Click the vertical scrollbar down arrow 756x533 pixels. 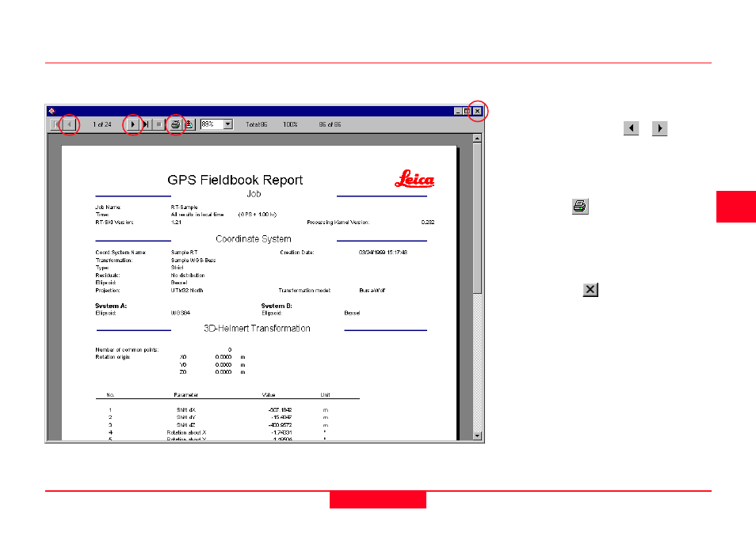477,436
